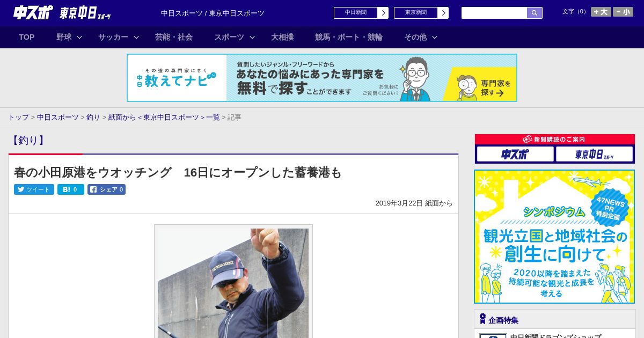Click the 【釣り】 section heading
Image resolution: width=644 pixels, height=338 pixels.
27,141
